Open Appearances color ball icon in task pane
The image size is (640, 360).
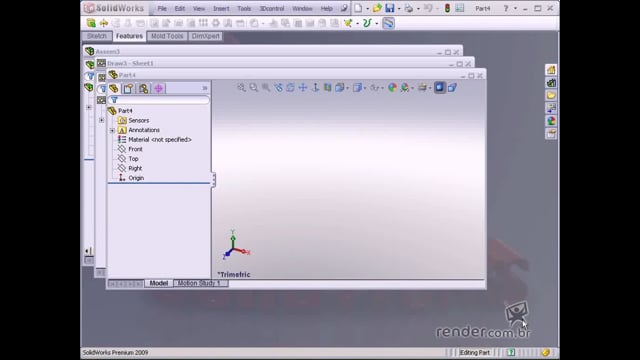pyautogui.click(x=551, y=121)
